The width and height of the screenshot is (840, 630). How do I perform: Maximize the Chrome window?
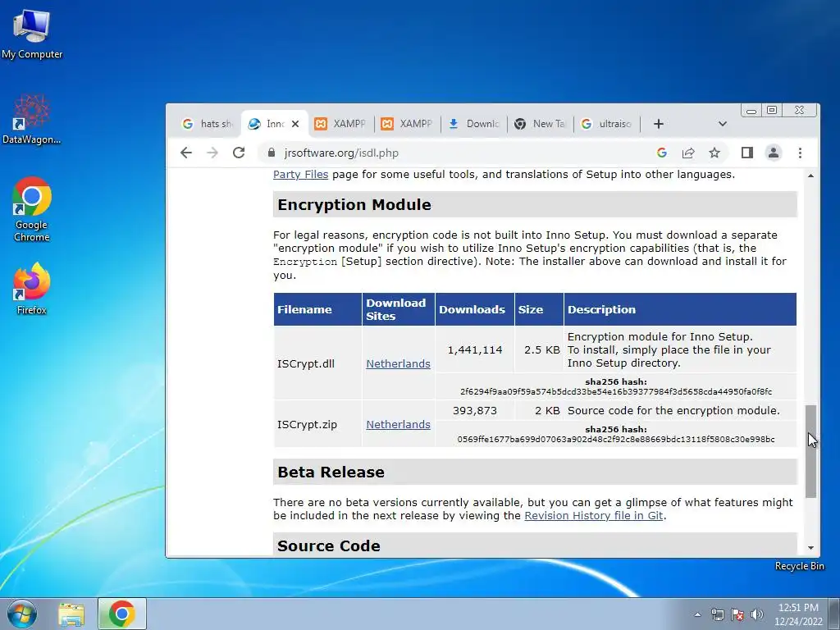[x=771, y=111]
